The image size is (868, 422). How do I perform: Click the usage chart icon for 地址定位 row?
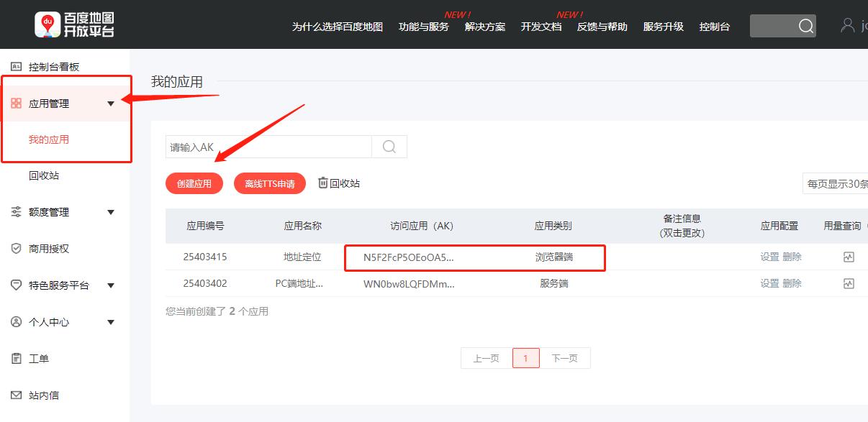tap(848, 258)
